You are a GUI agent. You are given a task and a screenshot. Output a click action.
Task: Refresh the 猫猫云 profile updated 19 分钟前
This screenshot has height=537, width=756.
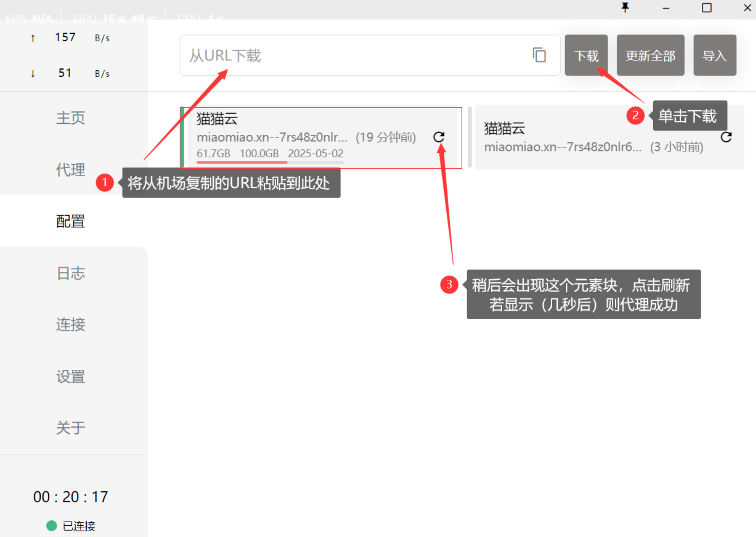(x=439, y=137)
